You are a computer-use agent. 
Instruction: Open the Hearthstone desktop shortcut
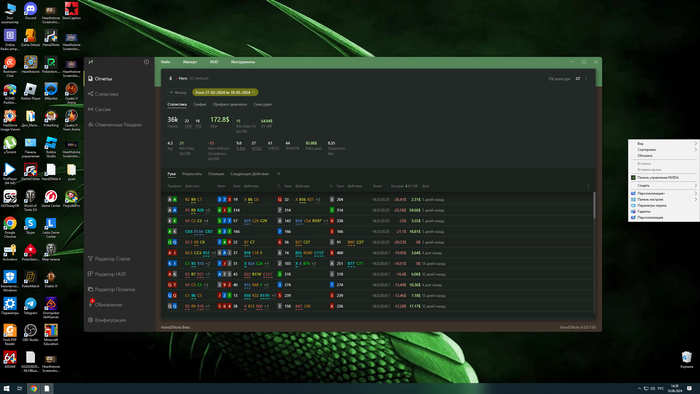(30, 65)
